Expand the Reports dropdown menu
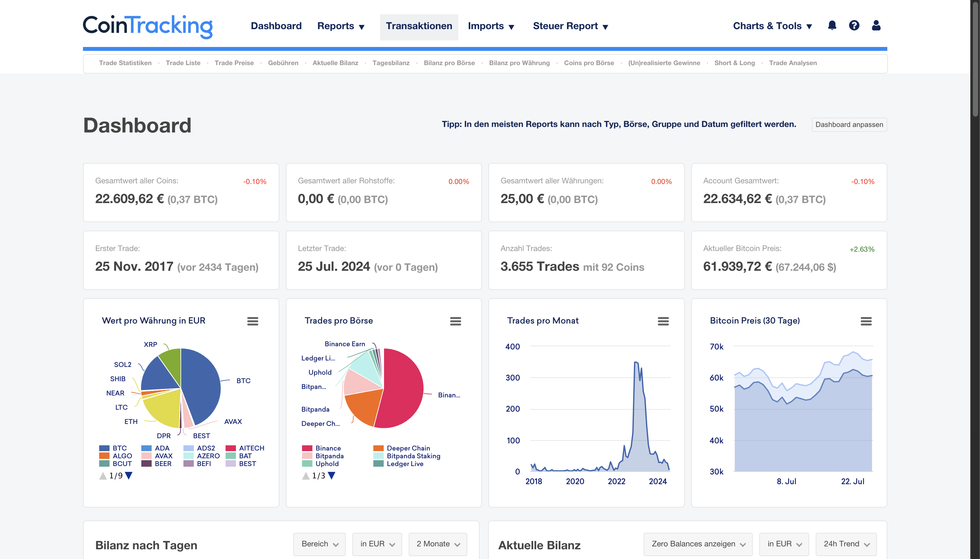Image resolution: width=980 pixels, height=559 pixels. [x=340, y=26]
